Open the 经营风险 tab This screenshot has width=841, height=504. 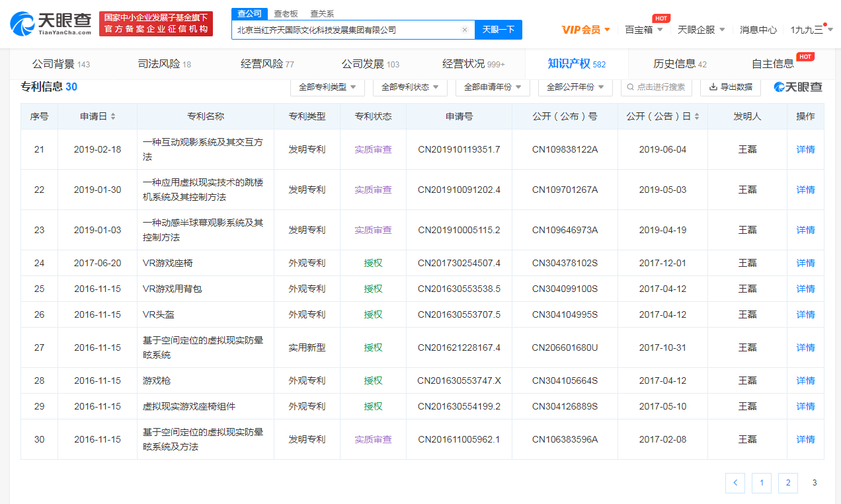267,64
